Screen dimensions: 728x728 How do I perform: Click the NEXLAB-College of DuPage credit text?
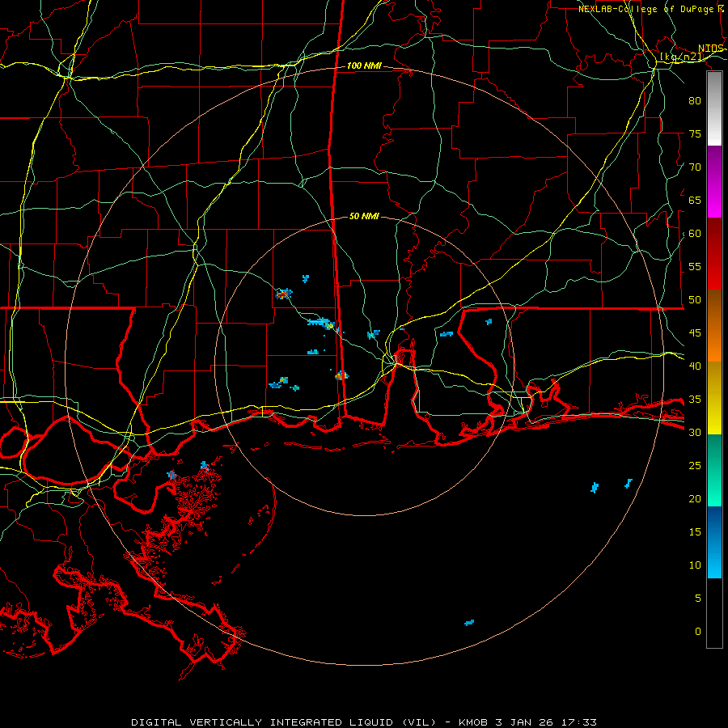[651, 9]
